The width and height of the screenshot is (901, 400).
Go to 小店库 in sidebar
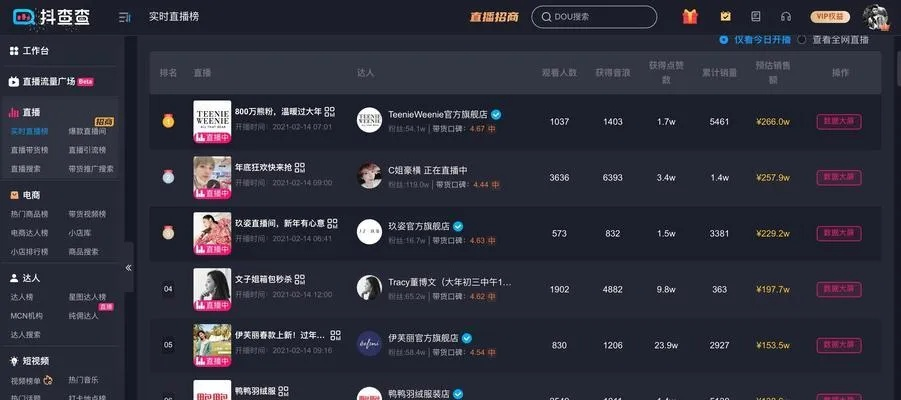[x=79, y=233]
